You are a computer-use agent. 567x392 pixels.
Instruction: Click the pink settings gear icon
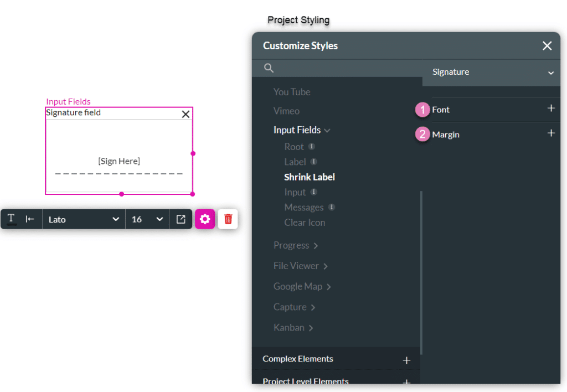(x=205, y=219)
